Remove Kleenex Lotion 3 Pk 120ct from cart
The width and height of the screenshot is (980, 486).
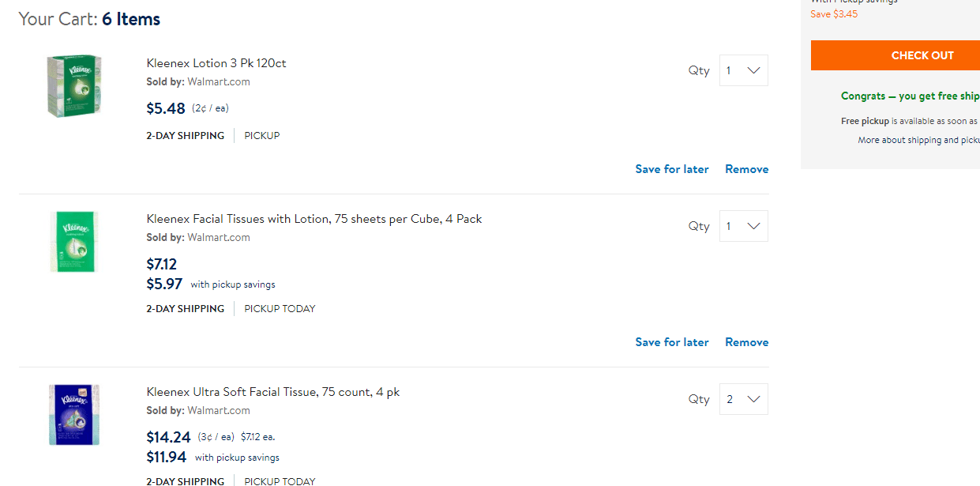coord(746,169)
